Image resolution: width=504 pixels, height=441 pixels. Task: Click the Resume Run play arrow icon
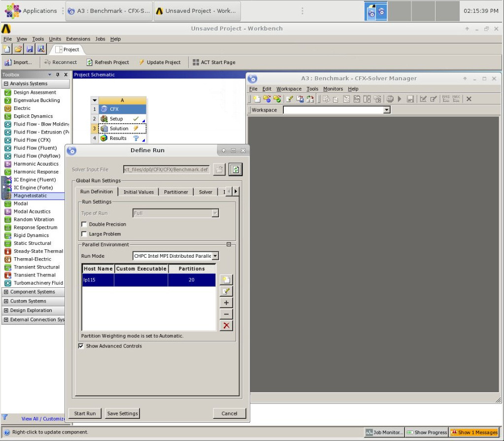click(x=400, y=99)
